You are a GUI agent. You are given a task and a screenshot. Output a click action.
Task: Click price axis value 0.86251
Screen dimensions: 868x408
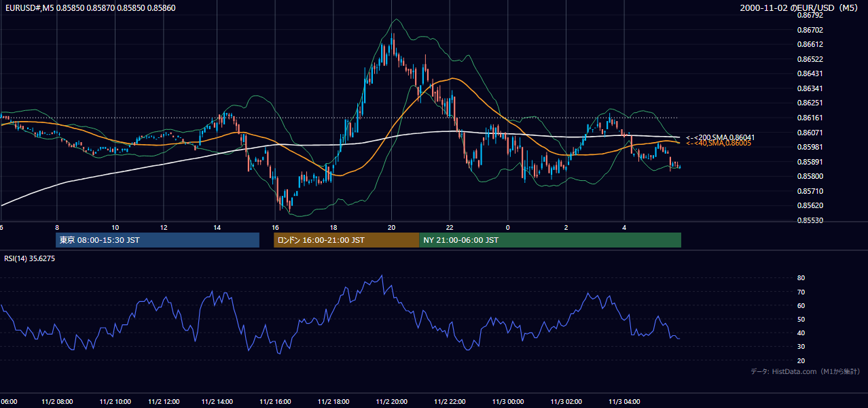point(810,103)
